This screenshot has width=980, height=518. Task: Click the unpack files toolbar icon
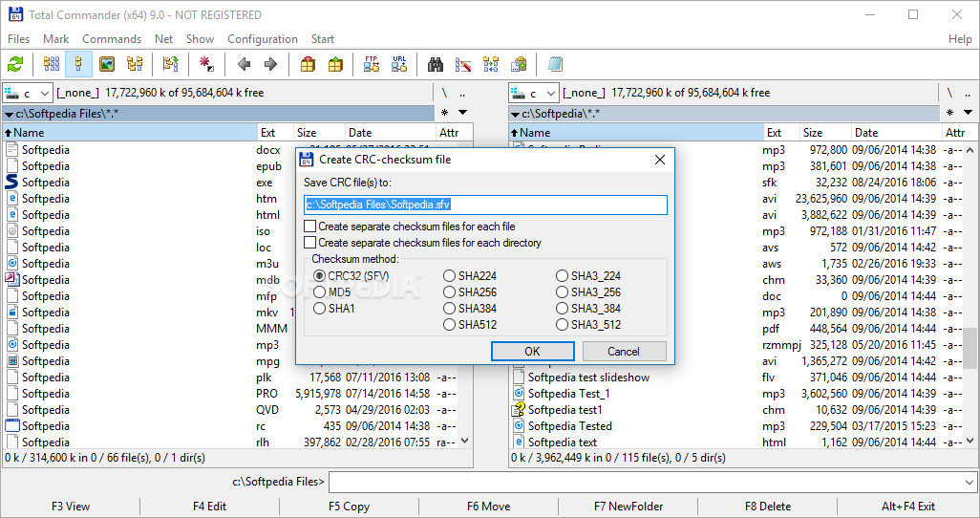tap(335, 64)
